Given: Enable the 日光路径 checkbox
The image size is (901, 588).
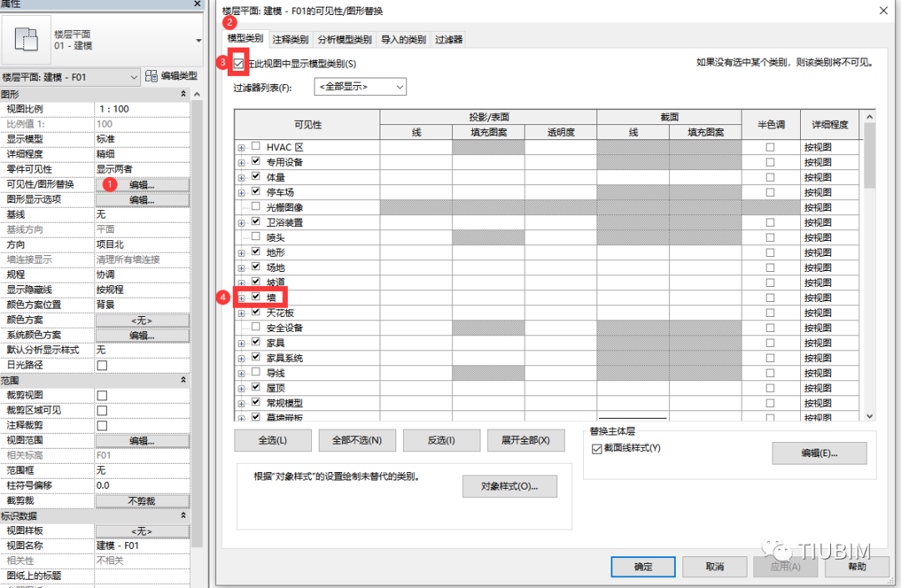Looking at the screenshot, I should pos(102,365).
